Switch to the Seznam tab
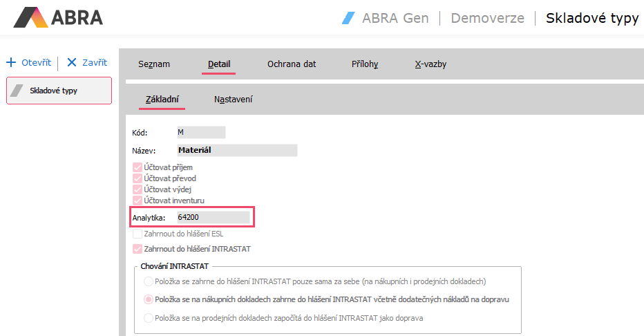Screen dimensions: 644x336 point(153,64)
